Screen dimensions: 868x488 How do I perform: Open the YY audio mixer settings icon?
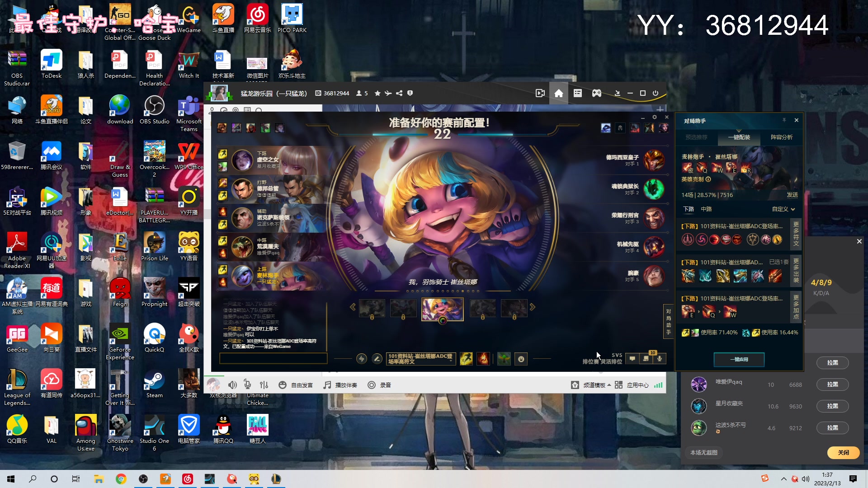tap(264, 385)
